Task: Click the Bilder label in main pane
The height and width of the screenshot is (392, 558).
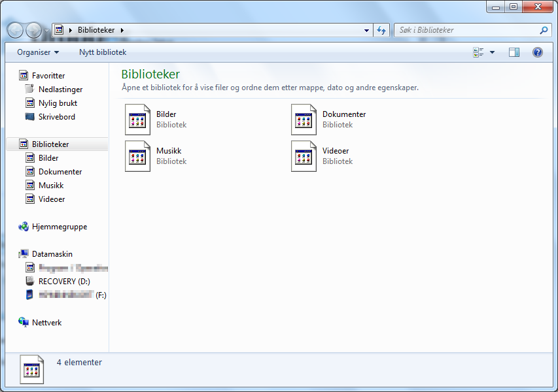Action: coord(166,114)
